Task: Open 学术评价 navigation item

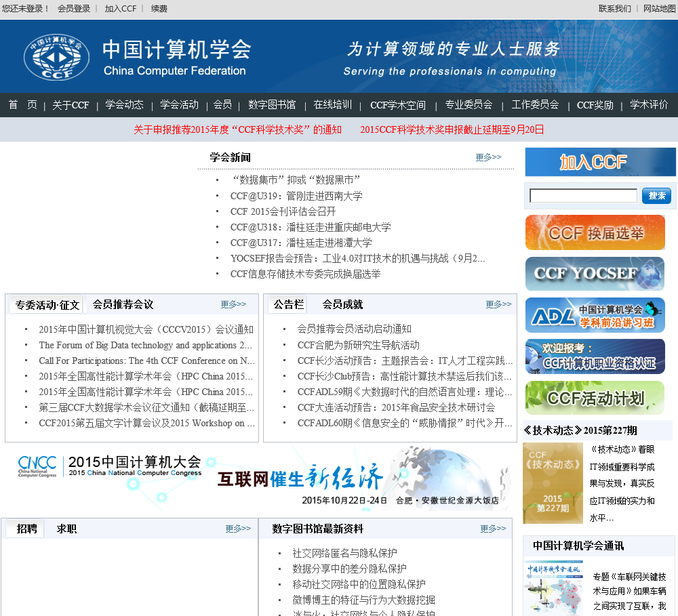Action: point(649,104)
